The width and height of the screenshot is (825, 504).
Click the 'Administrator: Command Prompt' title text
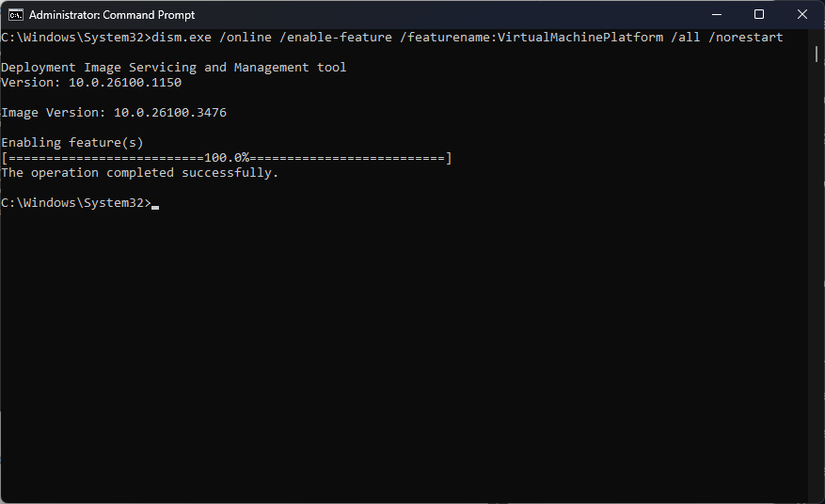point(111,15)
